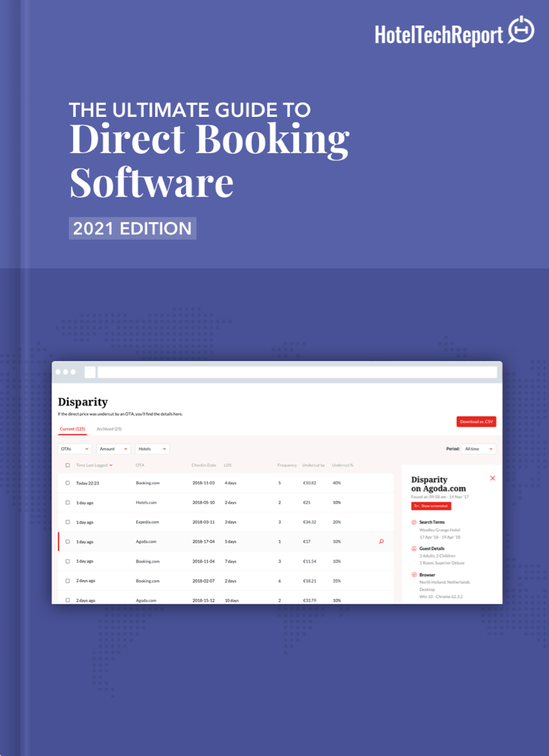Click the Browser section icon
The image size is (549, 756).
[414, 575]
